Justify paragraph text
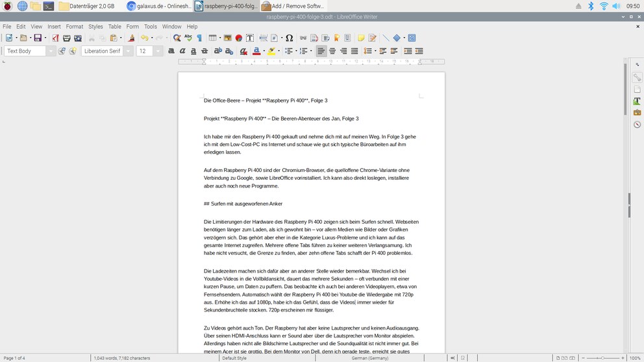The image size is (644, 362). pyautogui.click(x=354, y=51)
